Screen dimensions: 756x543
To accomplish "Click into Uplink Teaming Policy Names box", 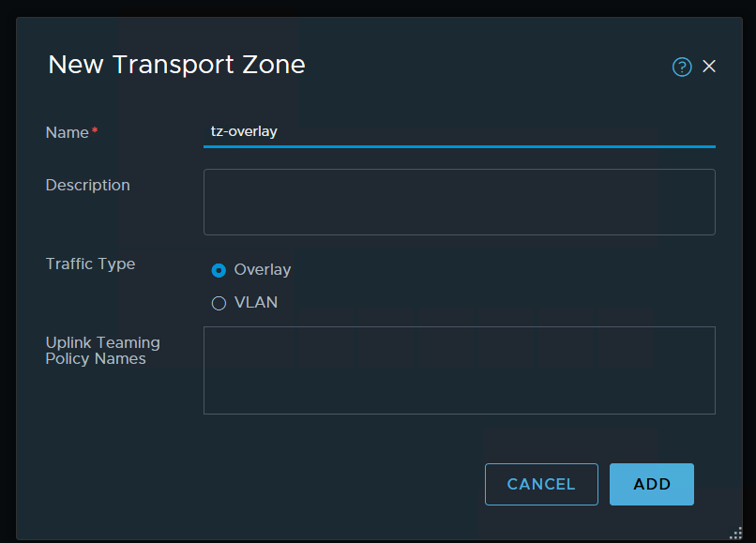I will [459, 370].
